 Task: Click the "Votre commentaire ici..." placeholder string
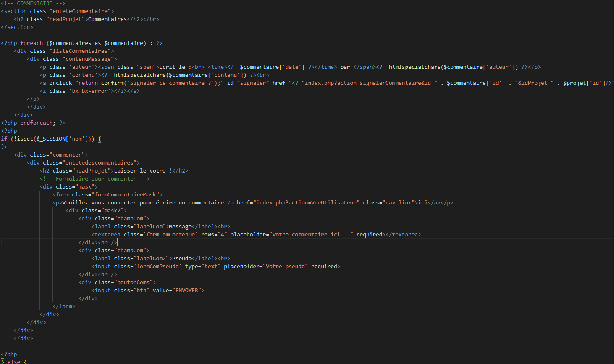click(x=311, y=235)
